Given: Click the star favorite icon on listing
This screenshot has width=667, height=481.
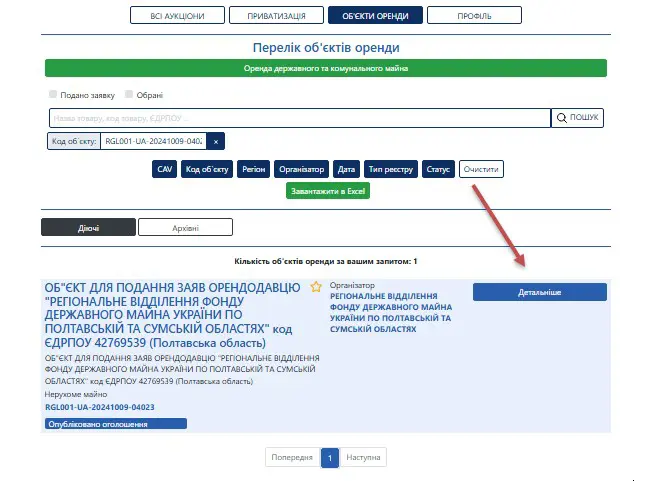Looking at the screenshot, I should pos(316,287).
